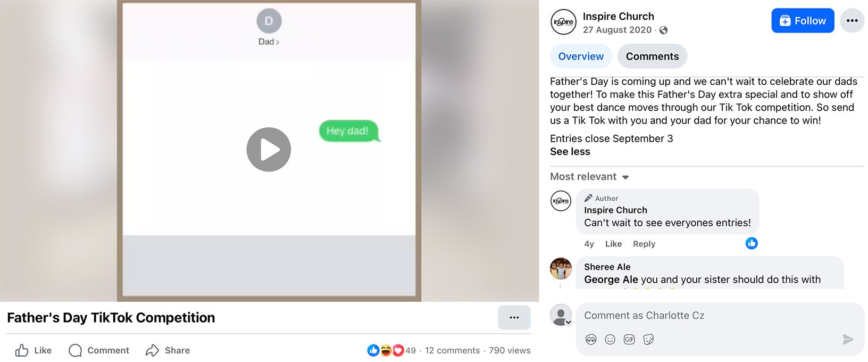Play the Father's Day video
Viewport: 868px width, 362px height.
(x=269, y=149)
